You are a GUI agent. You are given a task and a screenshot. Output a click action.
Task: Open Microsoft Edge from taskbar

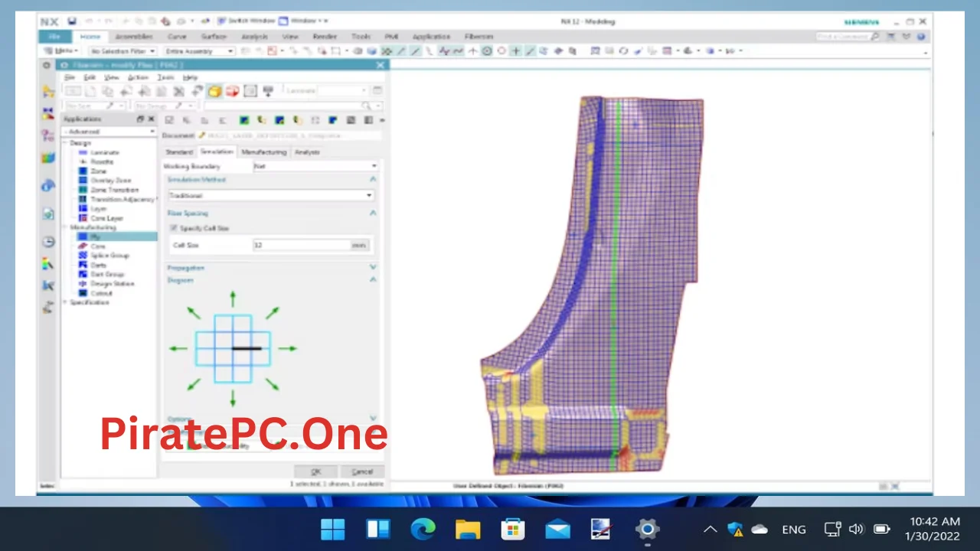pos(423,529)
